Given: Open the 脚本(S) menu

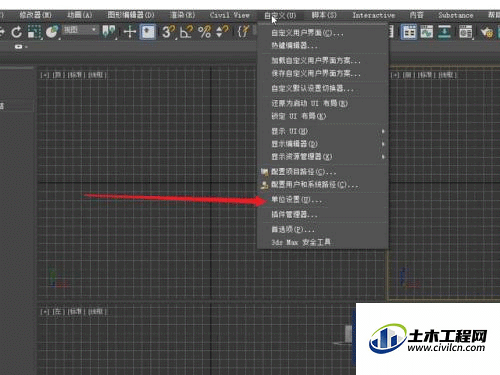Looking at the screenshot, I should (x=324, y=15).
